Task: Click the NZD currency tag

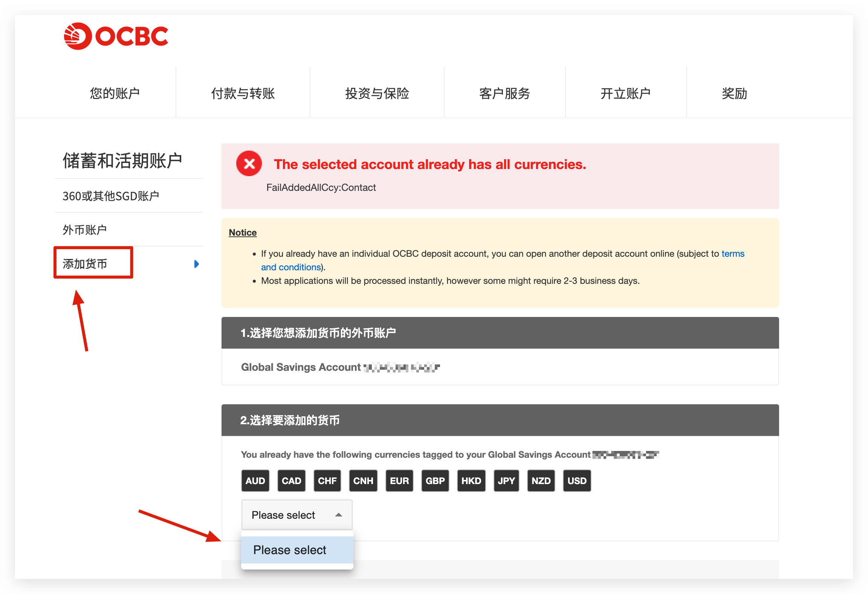Action: click(541, 480)
